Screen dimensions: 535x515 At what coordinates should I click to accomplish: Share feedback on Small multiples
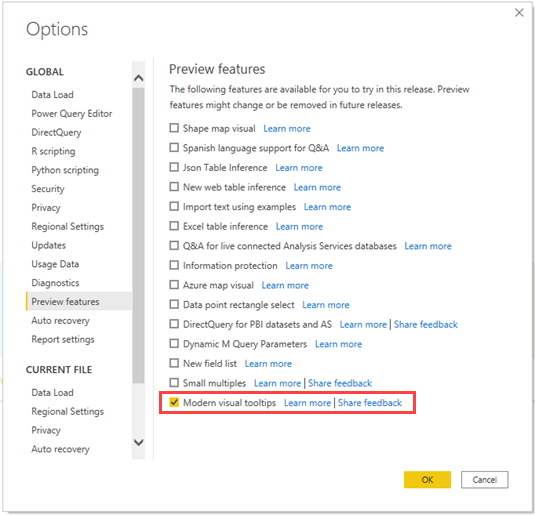[x=340, y=383]
